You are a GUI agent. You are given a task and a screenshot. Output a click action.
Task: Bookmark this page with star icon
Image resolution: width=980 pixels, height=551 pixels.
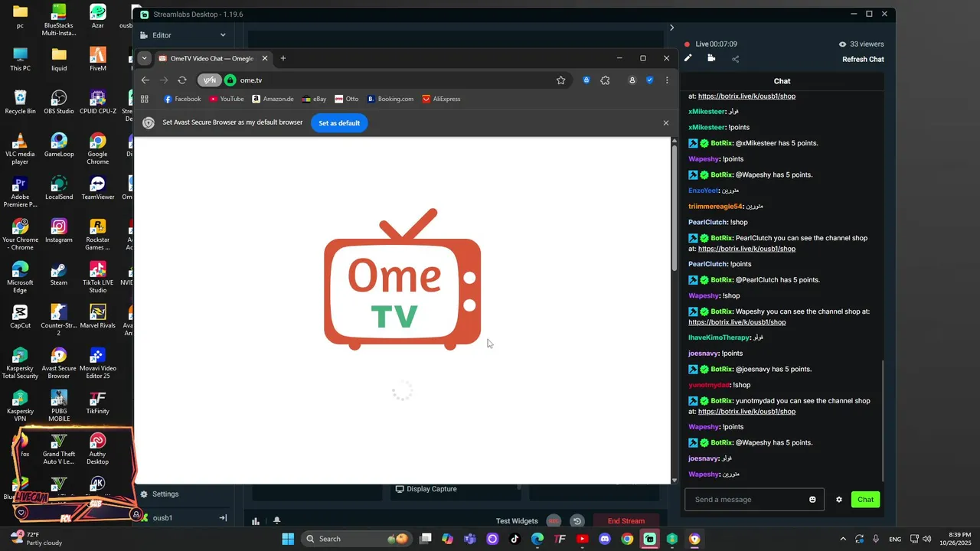coord(561,80)
